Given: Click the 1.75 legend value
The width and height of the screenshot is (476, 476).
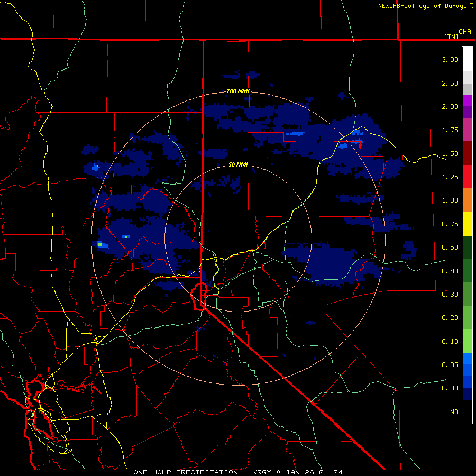Looking at the screenshot, I should [450, 130].
